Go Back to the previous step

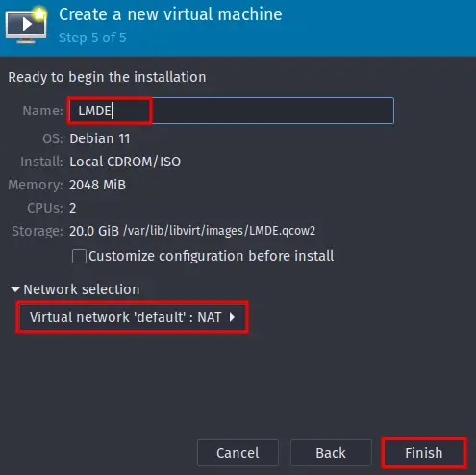[x=331, y=453]
